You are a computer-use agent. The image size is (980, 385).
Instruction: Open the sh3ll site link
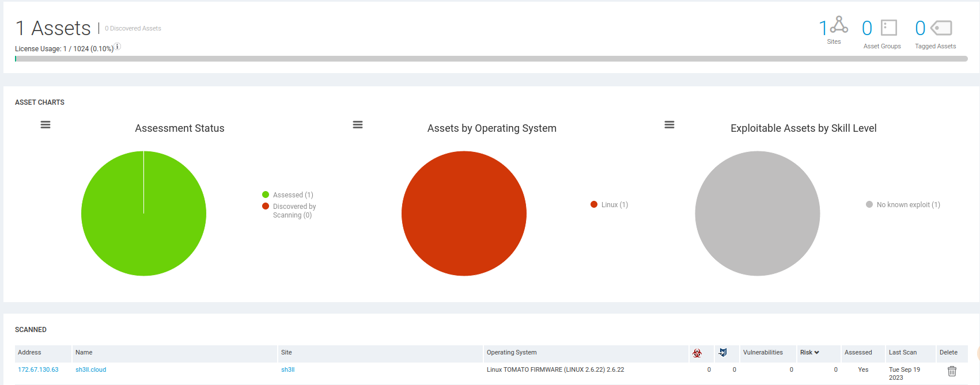[288, 369]
